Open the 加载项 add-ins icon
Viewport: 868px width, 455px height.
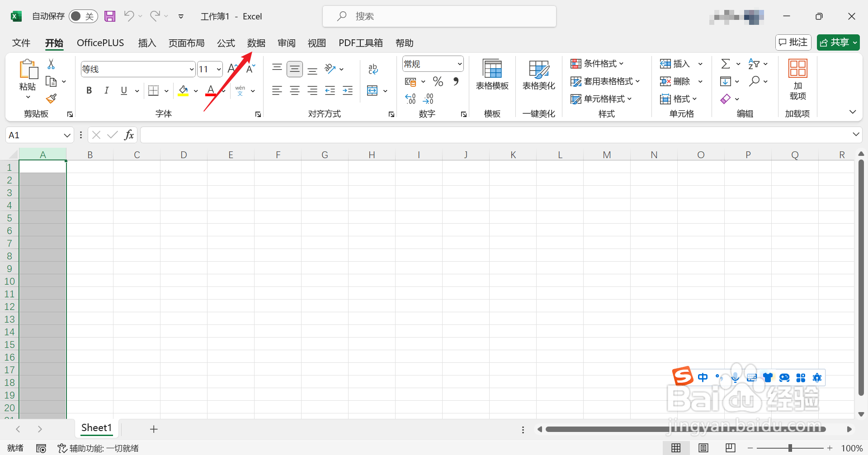[x=798, y=68]
